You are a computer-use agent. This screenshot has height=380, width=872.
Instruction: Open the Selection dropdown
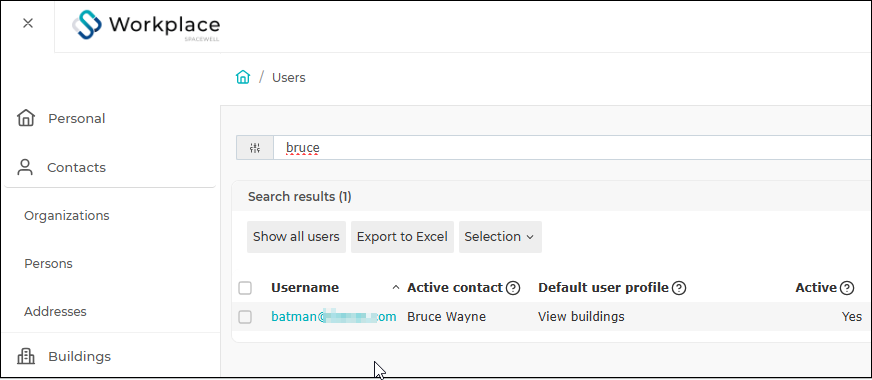pos(500,237)
